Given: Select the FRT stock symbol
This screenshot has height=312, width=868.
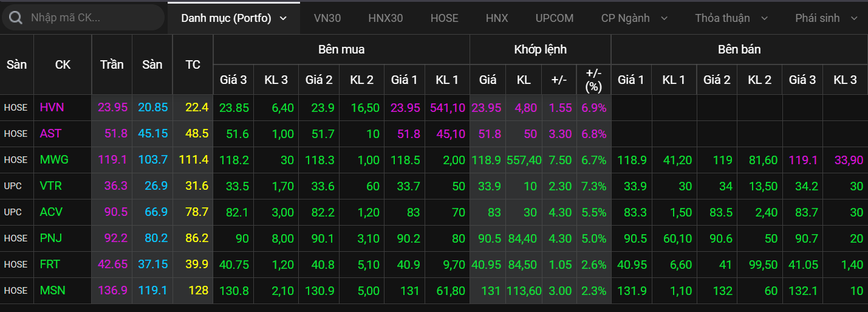Looking at the screenshot, I should [x=50, y=265].
